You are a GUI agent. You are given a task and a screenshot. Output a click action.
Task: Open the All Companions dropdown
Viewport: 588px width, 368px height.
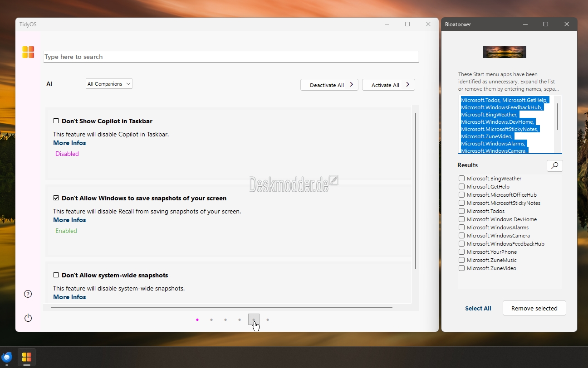coord(109,84)
